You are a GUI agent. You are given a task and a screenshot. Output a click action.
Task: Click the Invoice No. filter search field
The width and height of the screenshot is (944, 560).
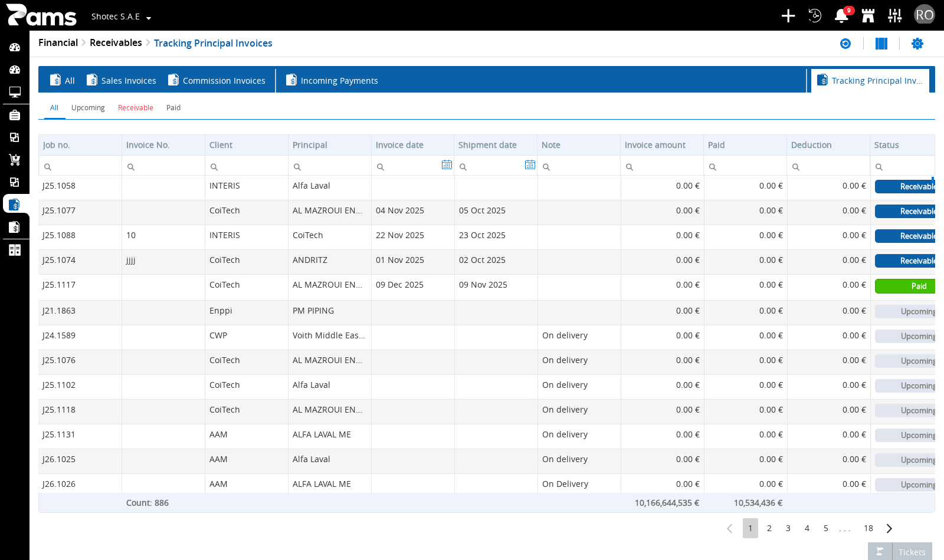tap(163, 166)
